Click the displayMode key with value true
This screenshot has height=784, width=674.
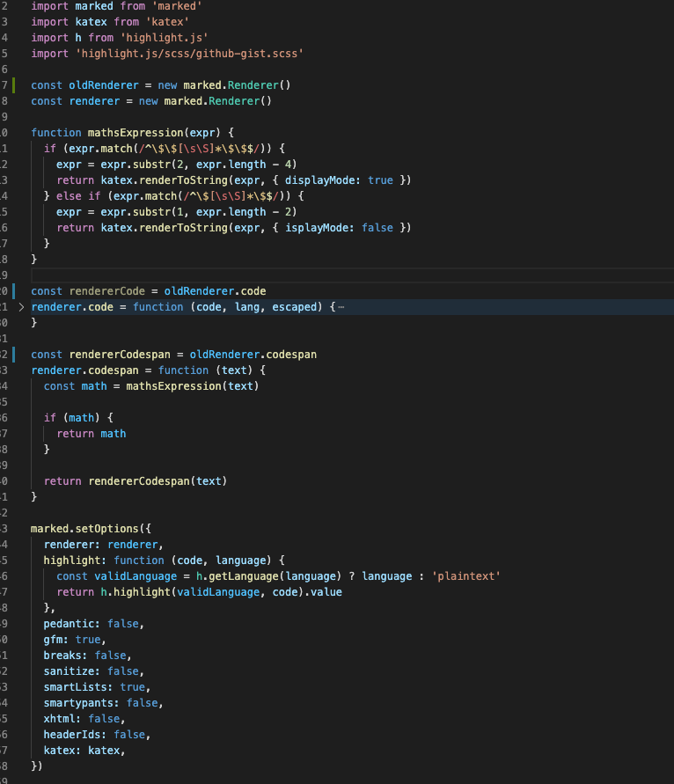pos(323,180)
